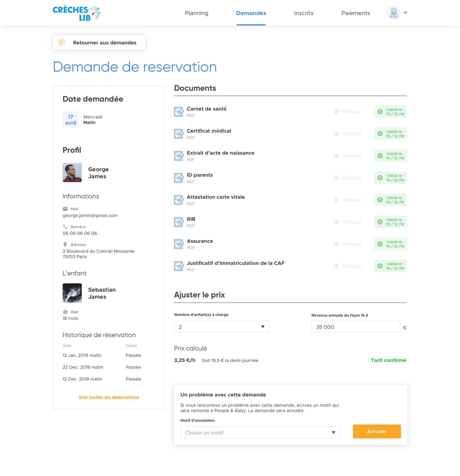Refuse the RIB document
This screenshot has width=460, height=476.
point(348,222)
